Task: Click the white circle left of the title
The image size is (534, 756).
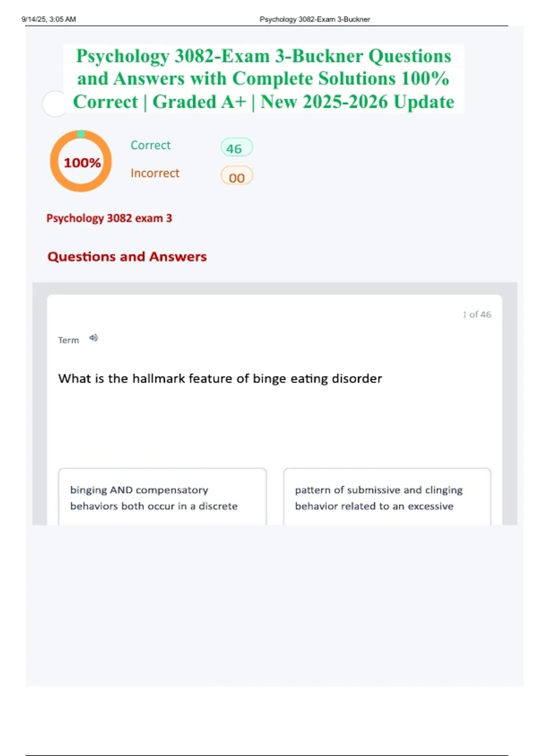Action: coord(55,104)
